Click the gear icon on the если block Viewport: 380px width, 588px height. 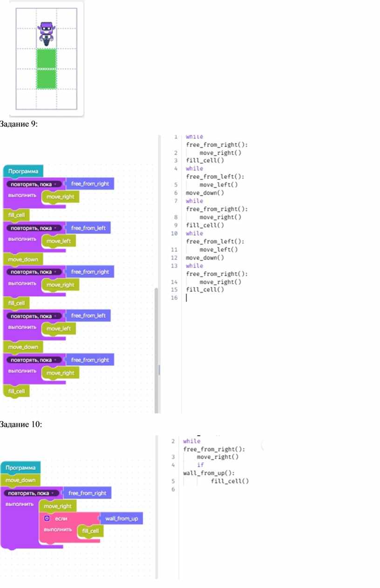(47, 518)
